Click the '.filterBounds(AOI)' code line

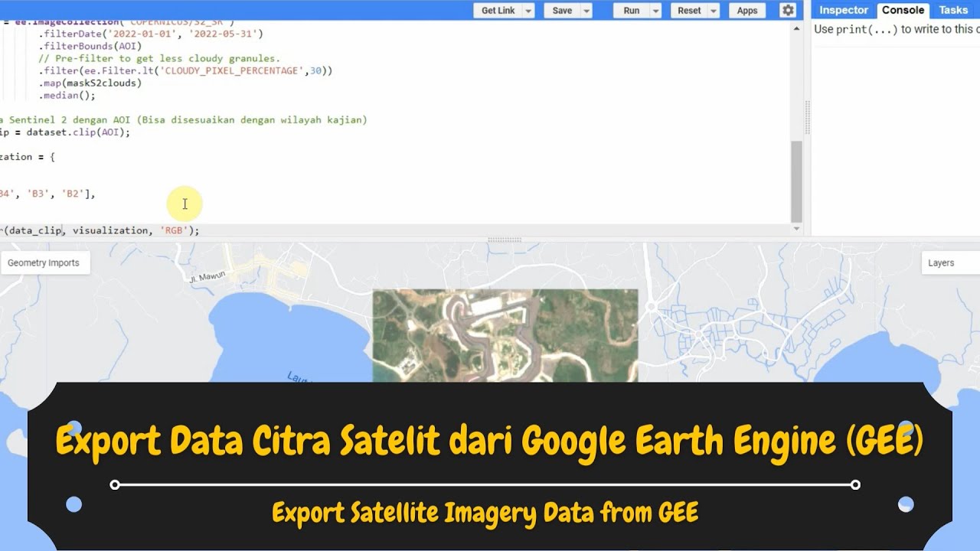coord(90,46)
